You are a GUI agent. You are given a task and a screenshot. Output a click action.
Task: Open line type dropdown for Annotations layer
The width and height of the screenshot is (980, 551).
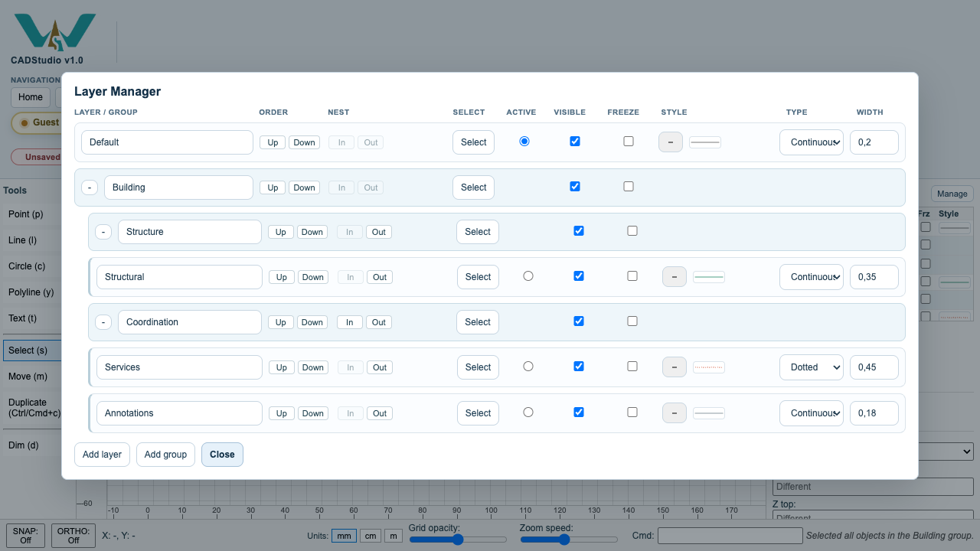tap(812, 413)
